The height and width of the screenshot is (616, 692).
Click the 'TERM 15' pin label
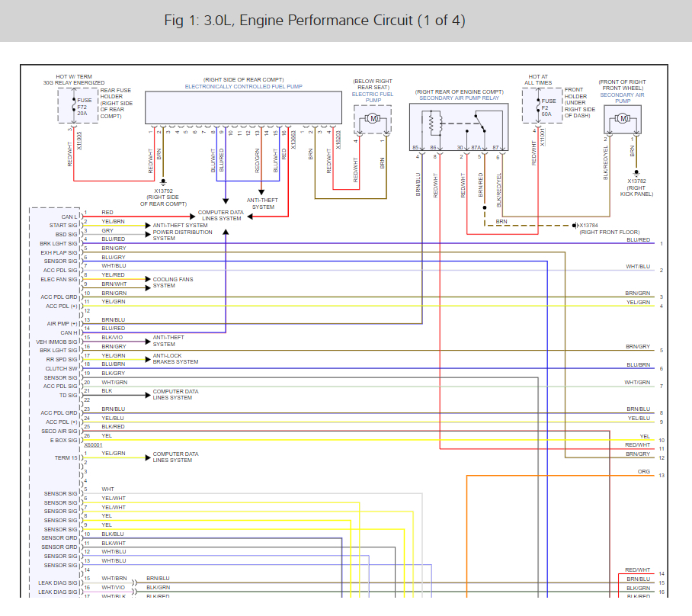pos(66,458)
